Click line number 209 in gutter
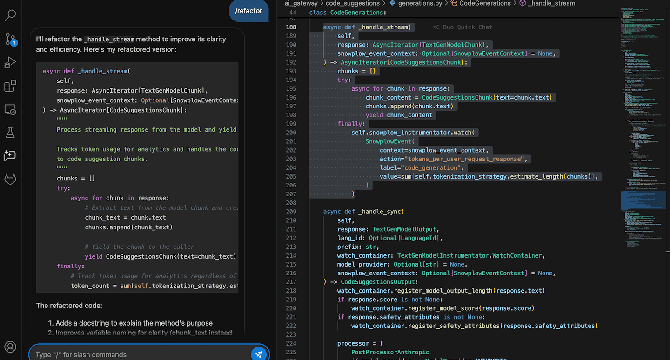The image size is (670, 360). 291,211
